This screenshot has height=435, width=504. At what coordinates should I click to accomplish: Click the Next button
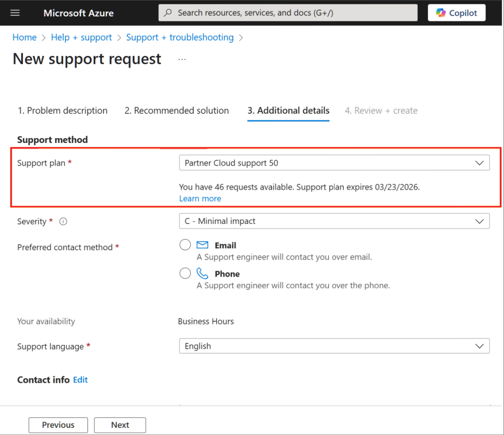120,425
